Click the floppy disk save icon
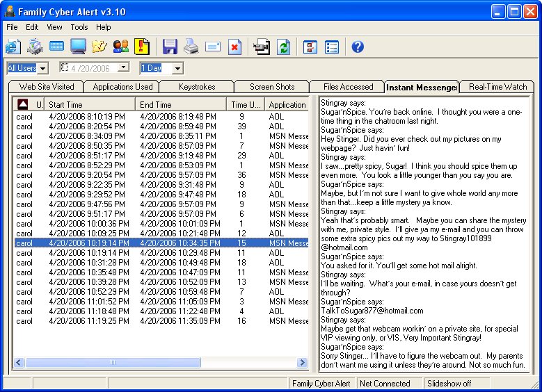The height and width of the screenshot is (392, 542). click(170, 47)
